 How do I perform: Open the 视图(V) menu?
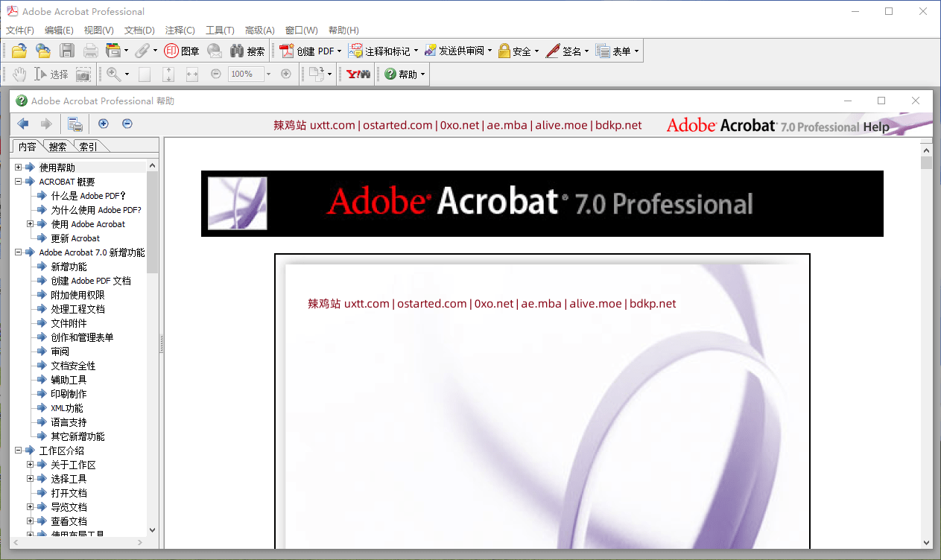click(x=98, y=31)
